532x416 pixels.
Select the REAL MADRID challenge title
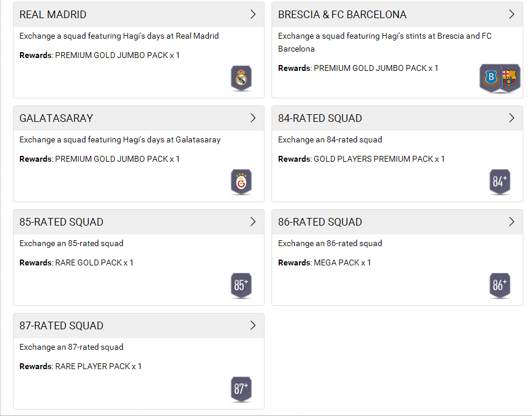pyautogui.click(x=53, y=15)
